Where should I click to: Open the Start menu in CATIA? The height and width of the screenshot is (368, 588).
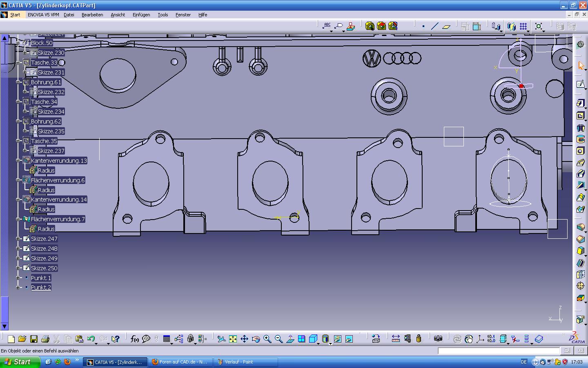coord(15,15)
